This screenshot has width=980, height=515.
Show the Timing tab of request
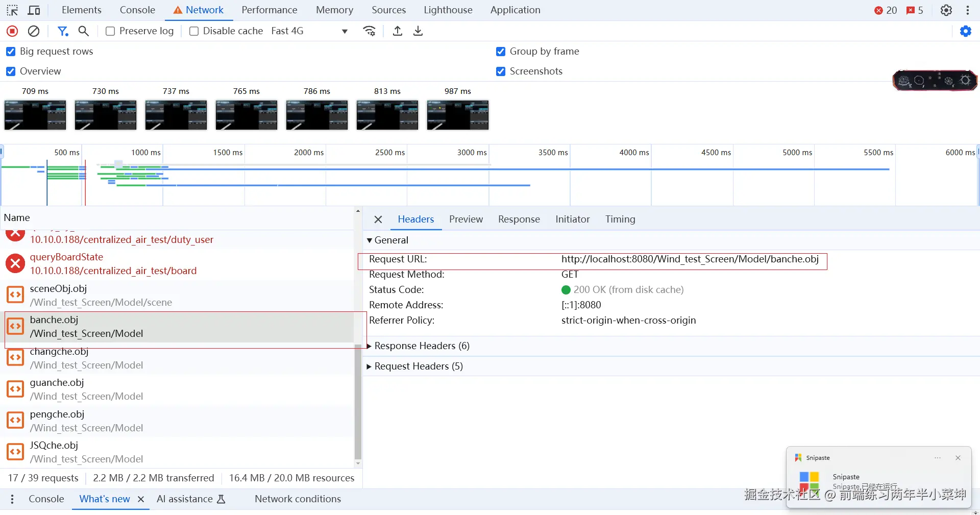coord(620,219)
